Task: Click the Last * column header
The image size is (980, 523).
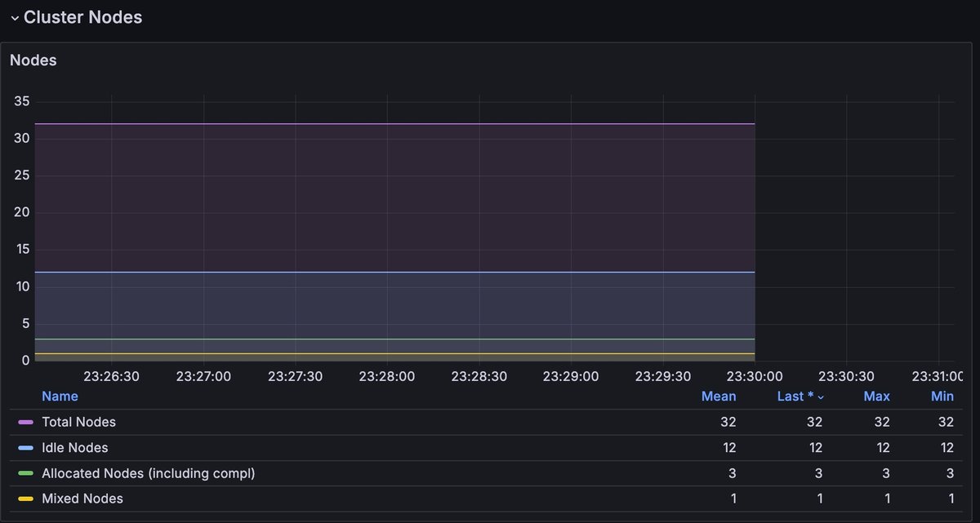Action: [795, 397]
